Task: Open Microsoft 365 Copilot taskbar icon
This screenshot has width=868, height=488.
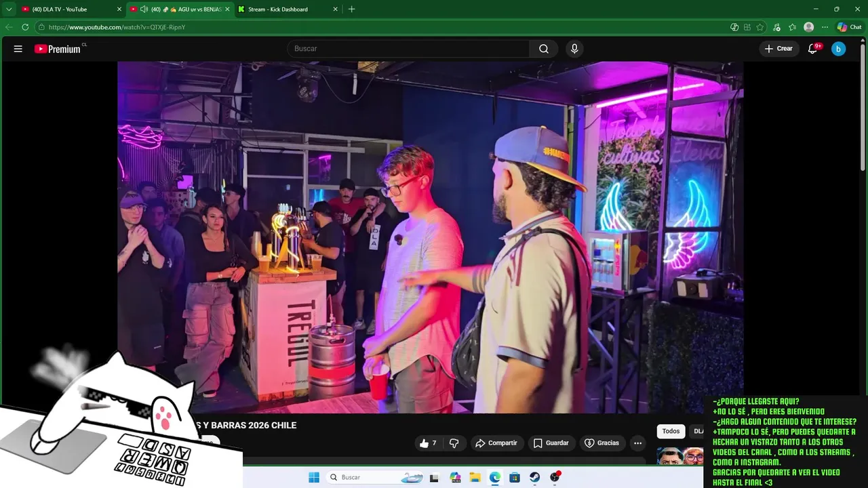Action: click(455, 477)
